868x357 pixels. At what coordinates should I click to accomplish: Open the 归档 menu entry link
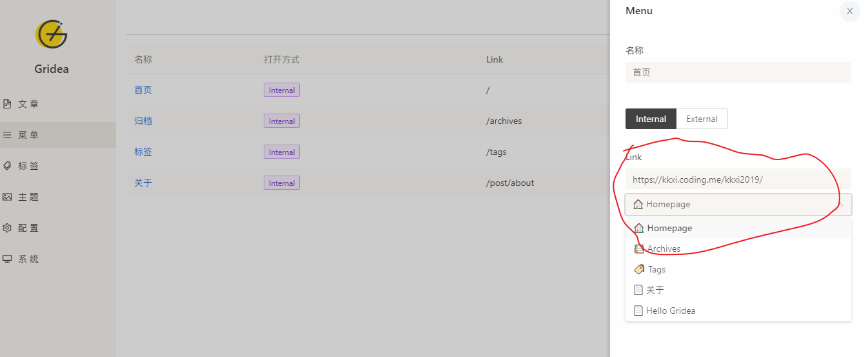(143, 121)
